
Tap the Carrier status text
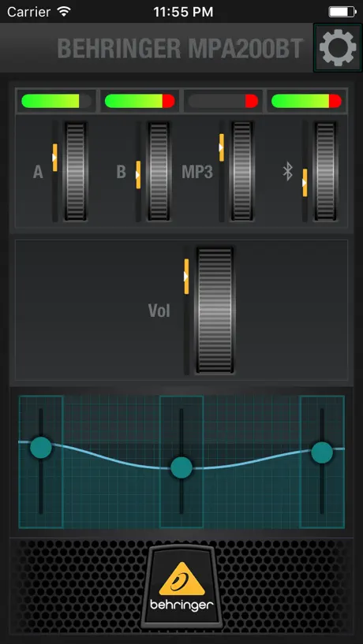pos(30,12)
